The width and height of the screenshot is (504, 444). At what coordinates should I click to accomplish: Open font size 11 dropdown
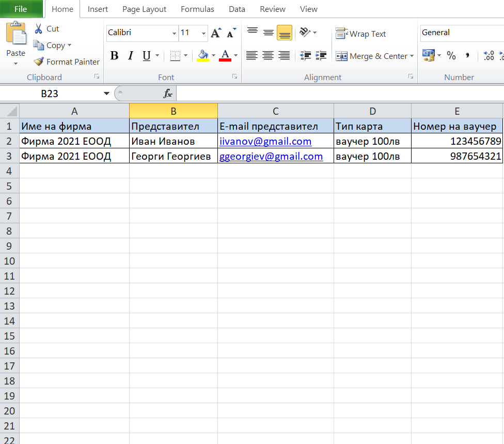click(203, 33)
